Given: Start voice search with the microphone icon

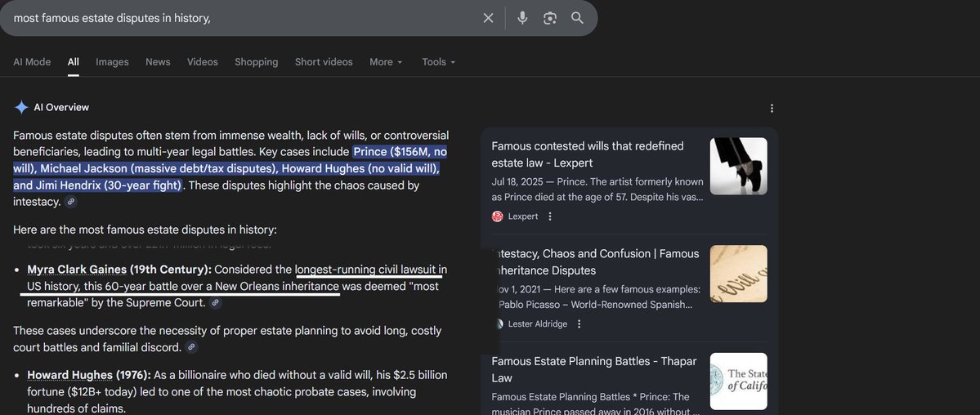Looking at the screenshot, I should pos(522,18).
